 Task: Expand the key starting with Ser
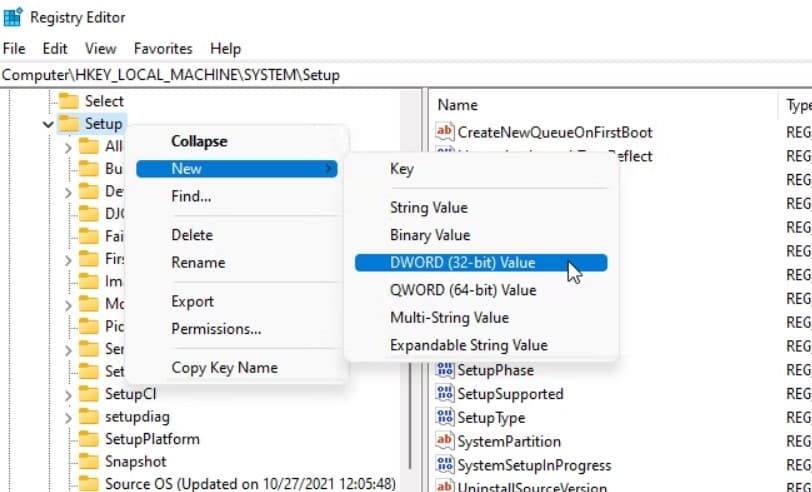coord(68,350)
